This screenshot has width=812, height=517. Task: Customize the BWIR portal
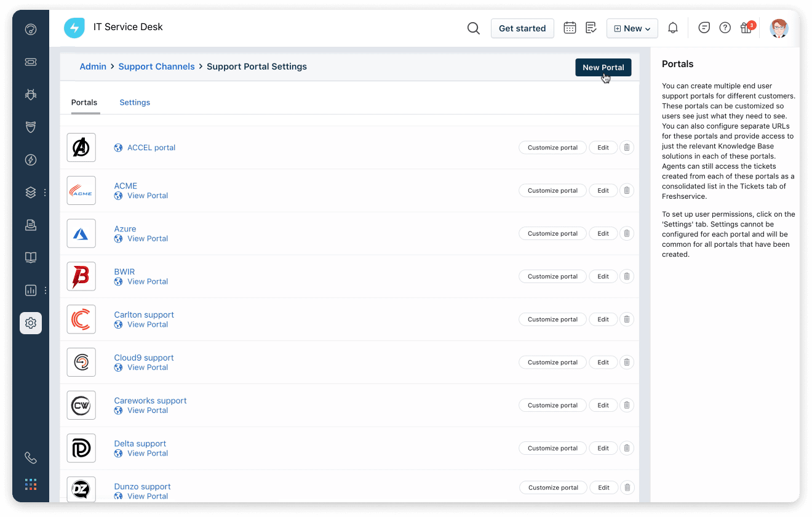tap(552, 276)
